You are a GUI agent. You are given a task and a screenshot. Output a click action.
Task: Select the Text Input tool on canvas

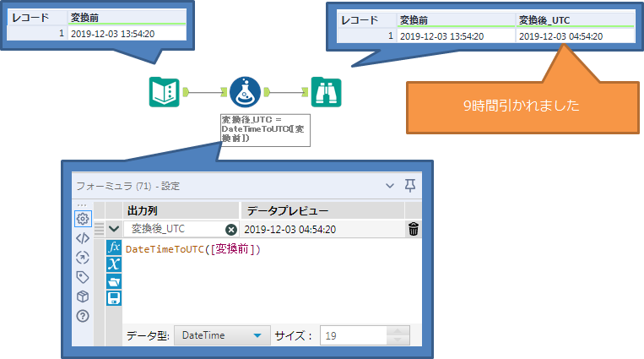coord(165,92)
